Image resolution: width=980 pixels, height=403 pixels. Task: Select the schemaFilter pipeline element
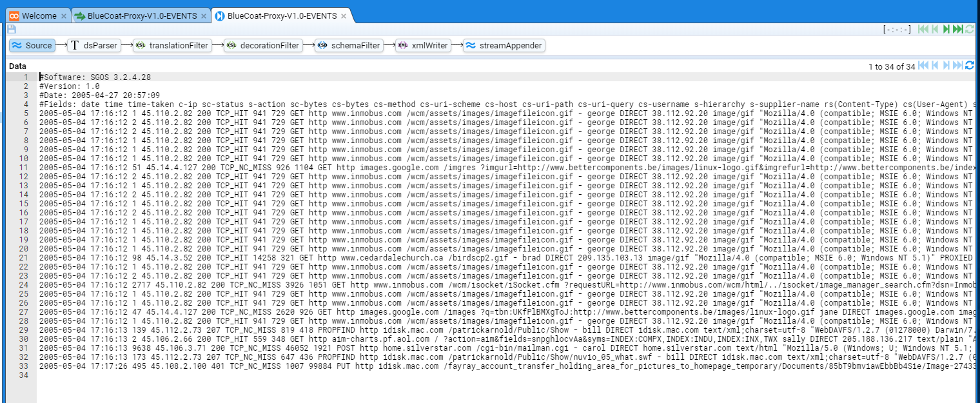(349, 46)
